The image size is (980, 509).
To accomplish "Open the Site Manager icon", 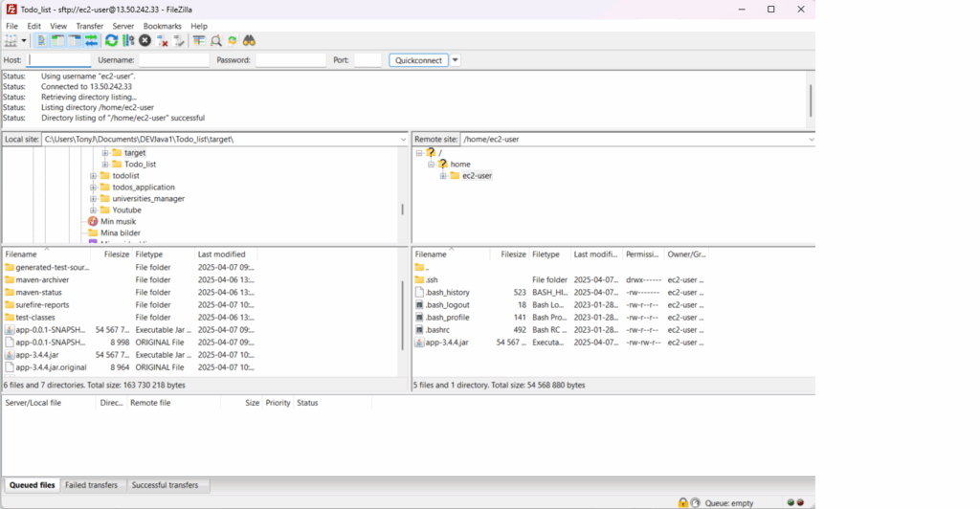I will [x=11, y=40].
